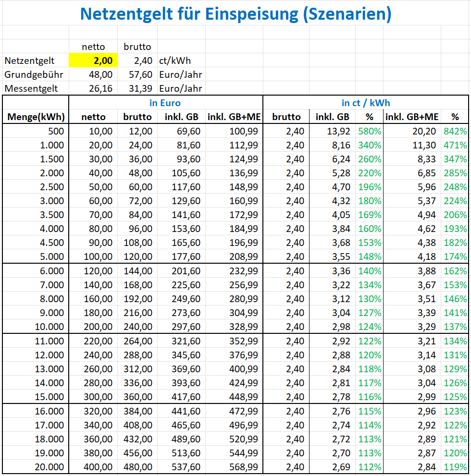
Task: Select the green 580% percentage cell
Action: (370, 131)
